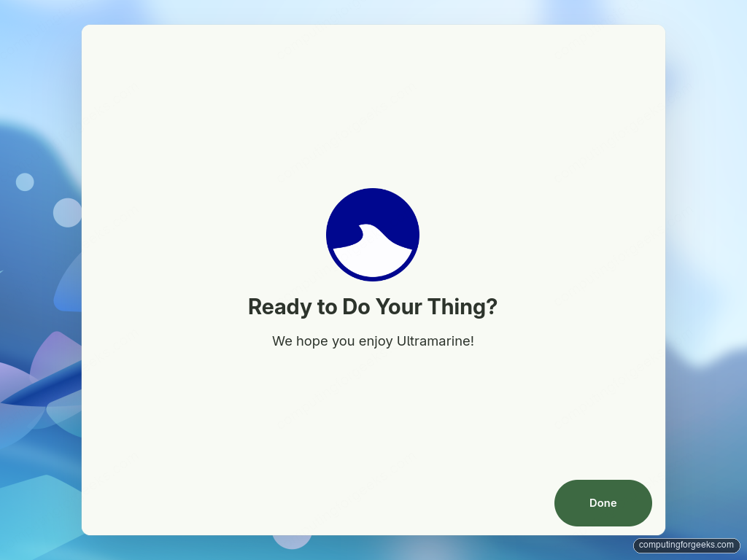Click the 'We hope you enjoy Ultramarine!' text

point(373,341)
